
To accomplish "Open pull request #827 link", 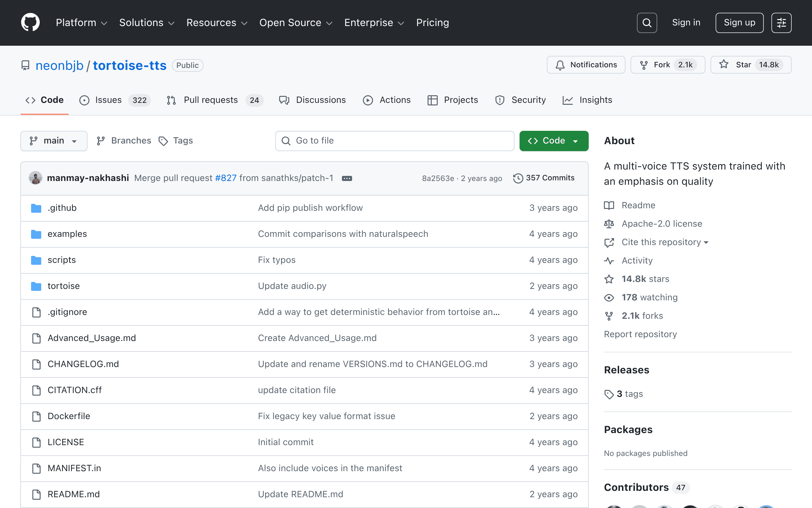I will [x=226, y=178].
